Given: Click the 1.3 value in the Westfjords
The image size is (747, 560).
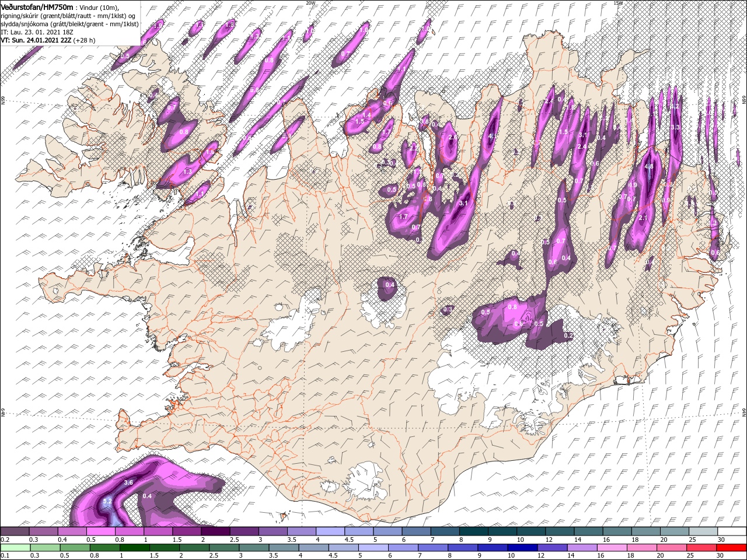Looking at the screenshot, I should 187,172.
